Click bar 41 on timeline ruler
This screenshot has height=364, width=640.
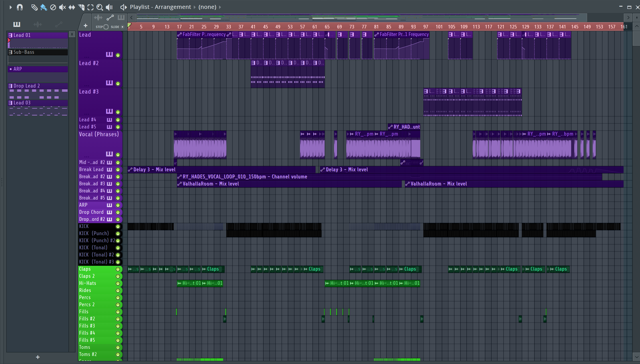(253, 27)
